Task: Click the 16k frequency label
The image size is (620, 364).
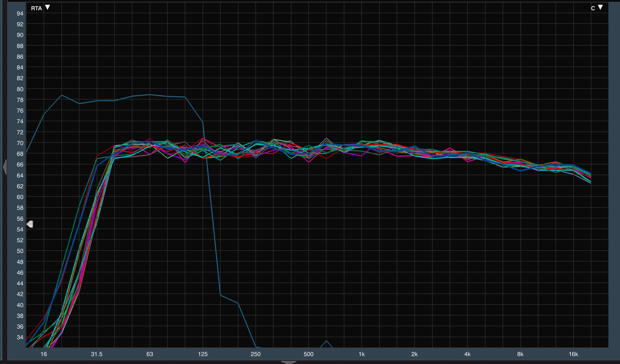Action: 573,354
